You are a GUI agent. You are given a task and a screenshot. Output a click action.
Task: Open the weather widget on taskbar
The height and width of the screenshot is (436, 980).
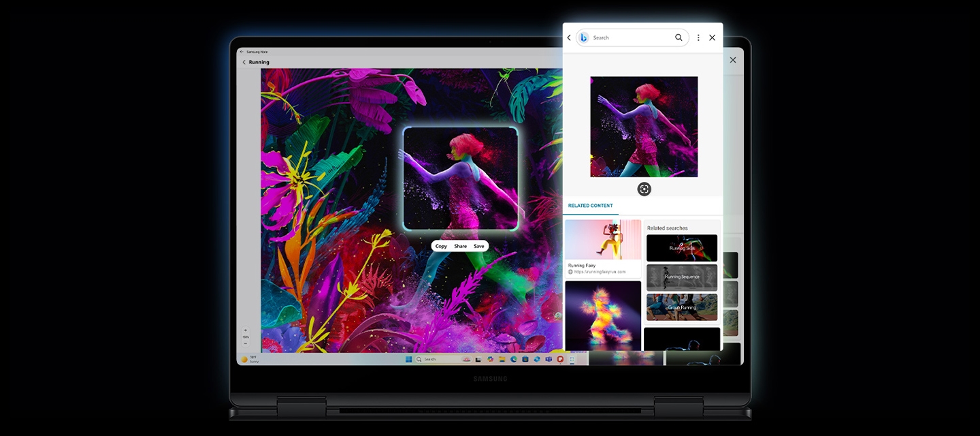pyautogui.click(x=250, y=359)
